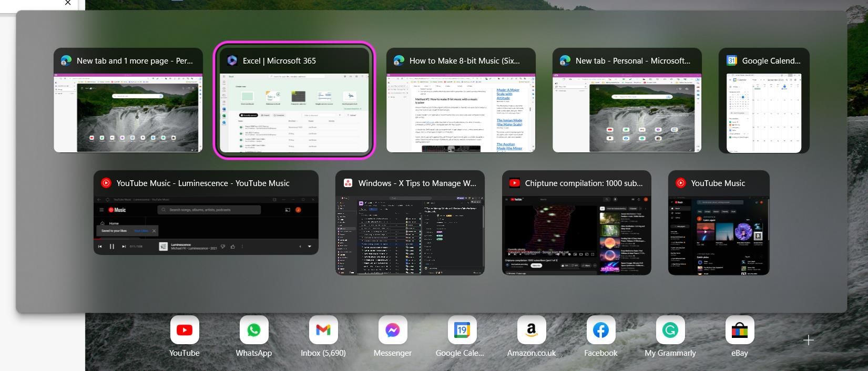
Task: Click Asana icon in Windows - X Tips title
Action: point(348,183)
